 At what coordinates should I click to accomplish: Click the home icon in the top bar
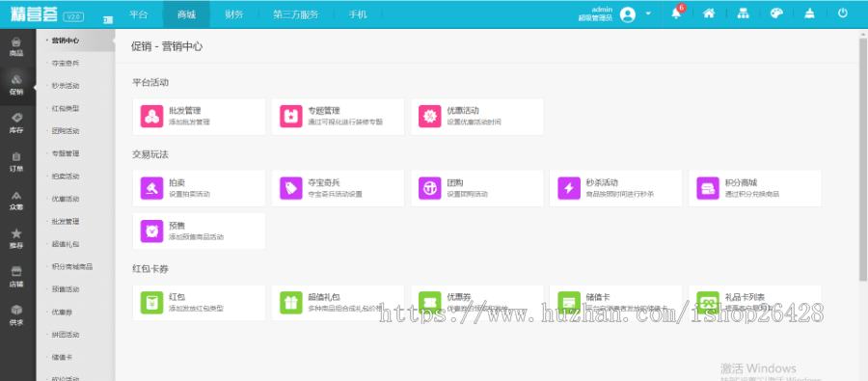(x=709, y=14)
